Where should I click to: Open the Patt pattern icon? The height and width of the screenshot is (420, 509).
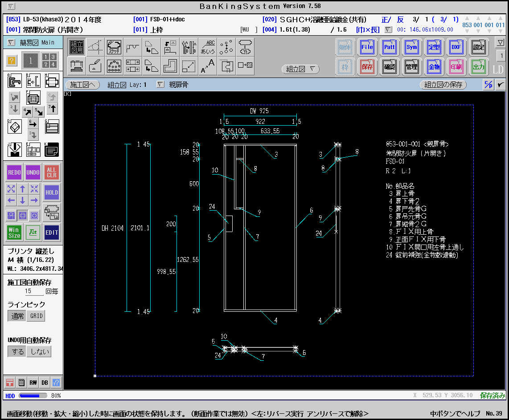coord(389,47)
